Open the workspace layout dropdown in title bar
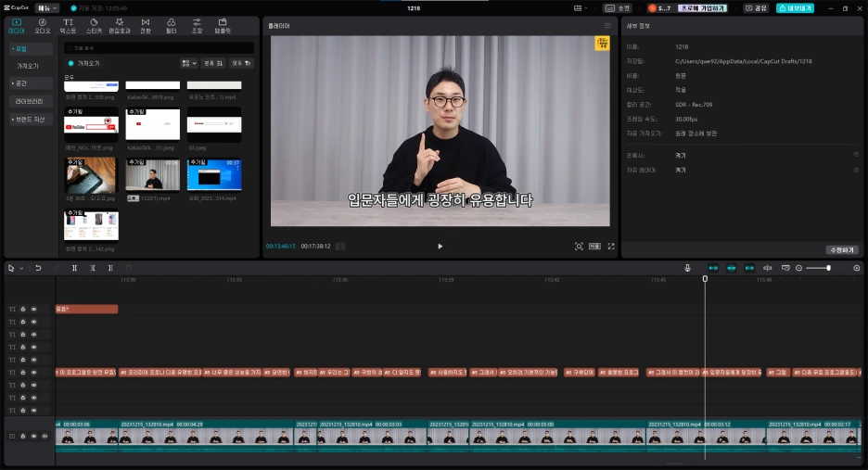This screenshot has height=470, width=868. (581, 7)
